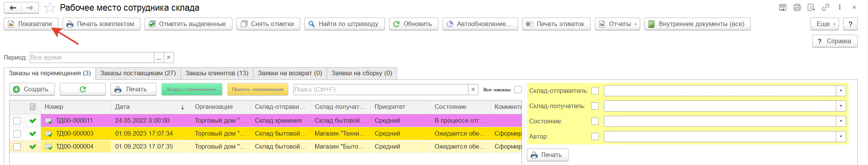Click the Приоритет column header
Image resolution: width=868 pixels, height=165 pixels.
pos(400,107)
